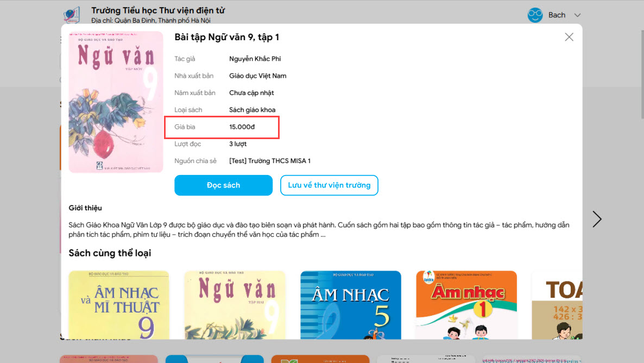
Task: Click the Đọc sách button
Action: click(223, 185)
